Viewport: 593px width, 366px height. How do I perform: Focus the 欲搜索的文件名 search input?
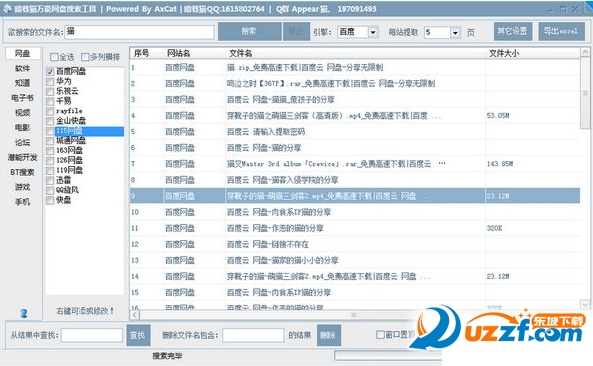[x=139, y=32]
